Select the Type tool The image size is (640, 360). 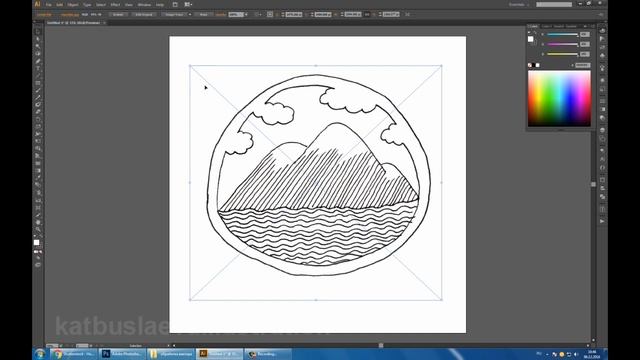[38, 68]
